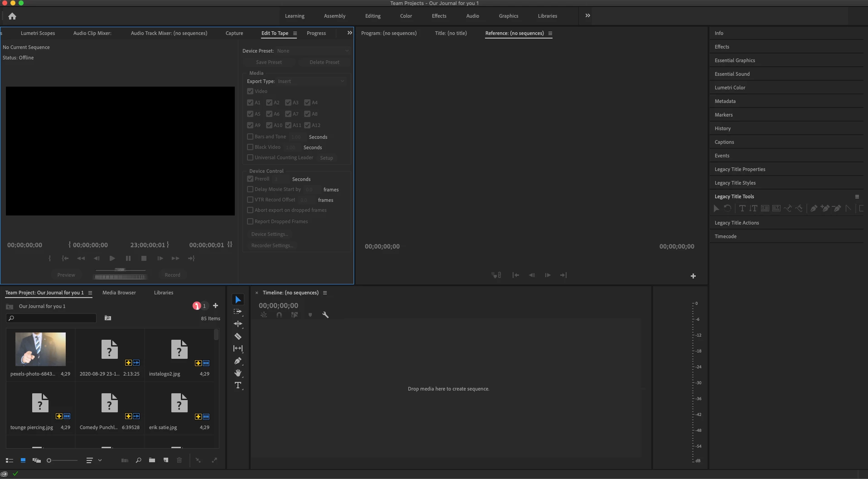Open the Device Preset dropdown

[312, 51]
